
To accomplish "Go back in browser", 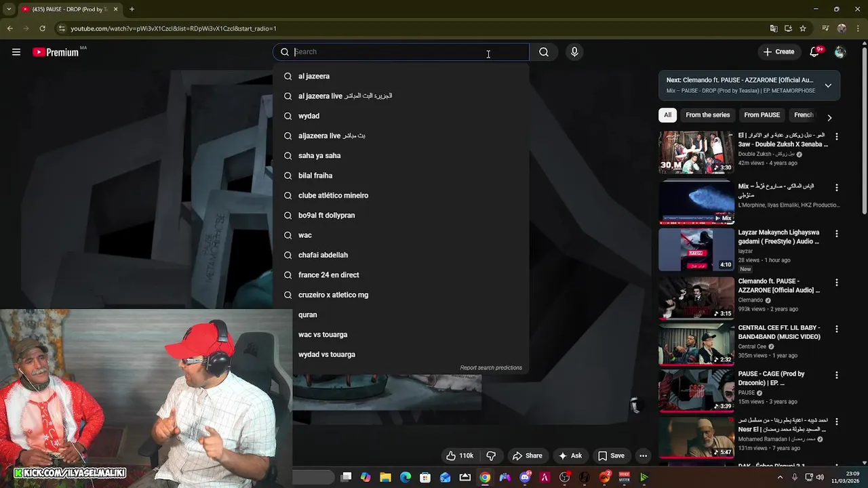I will click(x=9, y=28).
